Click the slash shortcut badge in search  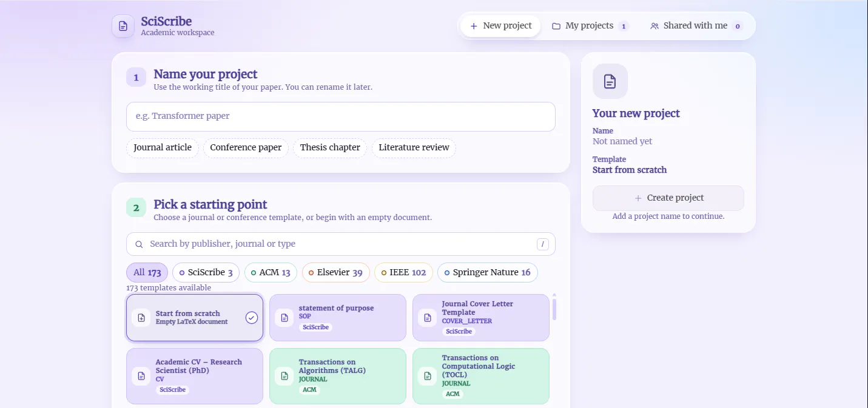543,244
